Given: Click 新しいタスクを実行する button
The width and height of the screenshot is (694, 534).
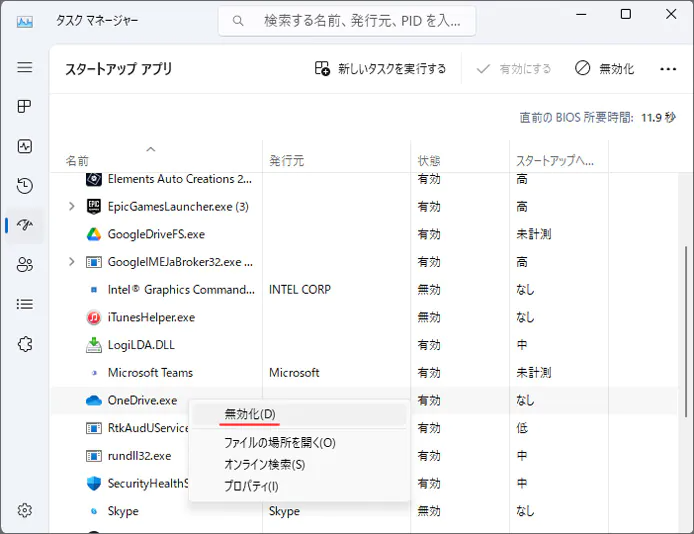Looking at the screenshot, I should point(380,69).
